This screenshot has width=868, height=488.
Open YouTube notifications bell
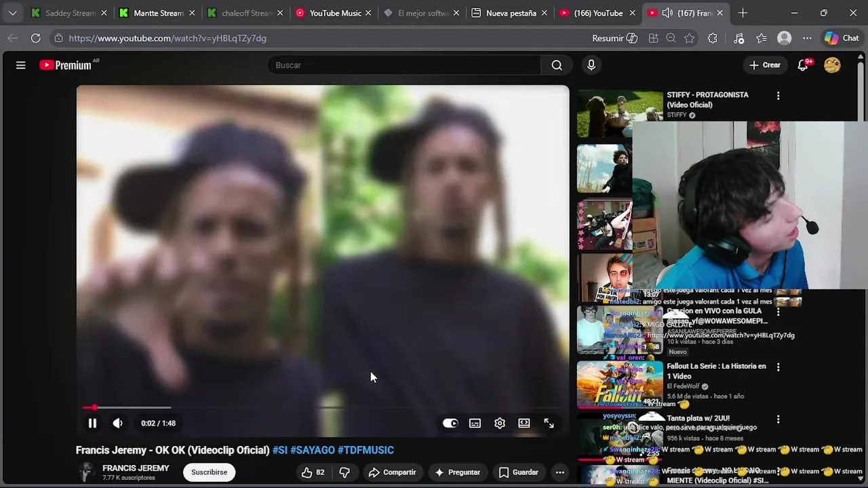(804, 65)
